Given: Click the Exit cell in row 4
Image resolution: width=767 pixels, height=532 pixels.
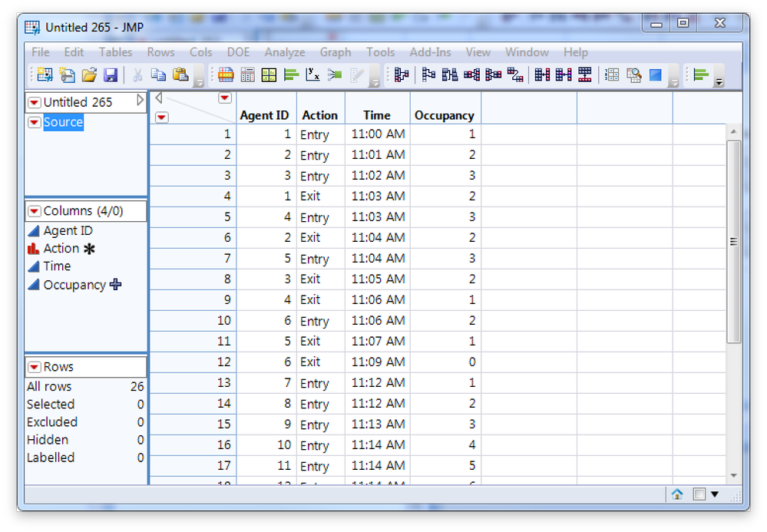Looking at the screenshot, I should point(320,196).
